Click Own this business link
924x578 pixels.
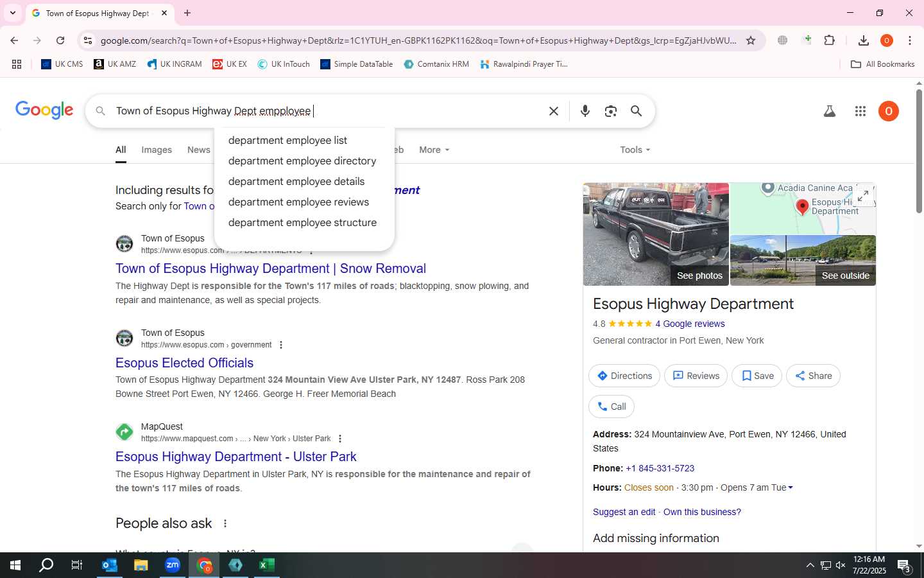[x=702, y=512]
